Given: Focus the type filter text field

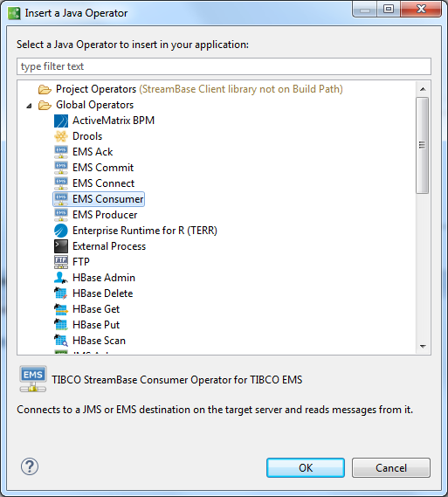Looking at the screenshot, I should coord(224,66).
